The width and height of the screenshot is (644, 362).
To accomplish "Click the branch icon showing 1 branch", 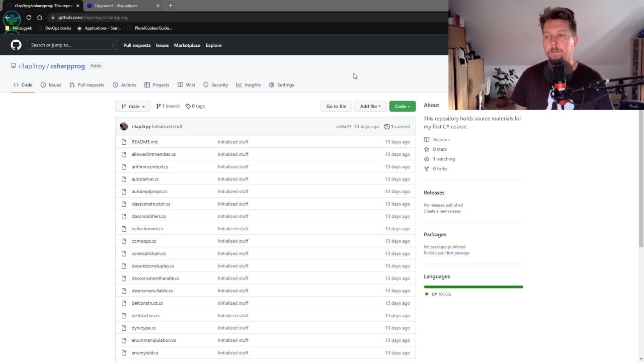I will [x=158, y=106].
